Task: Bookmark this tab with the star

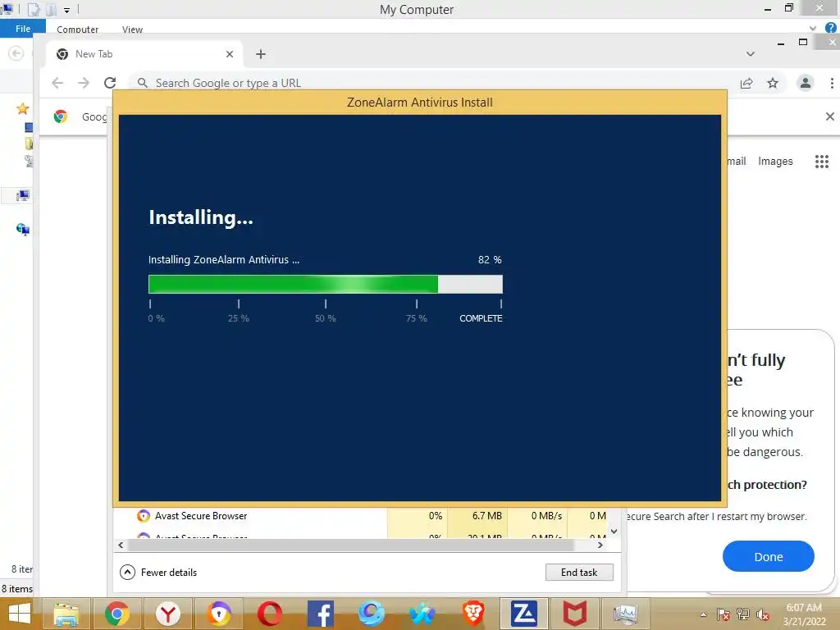Action: click(x=773, y=83)
